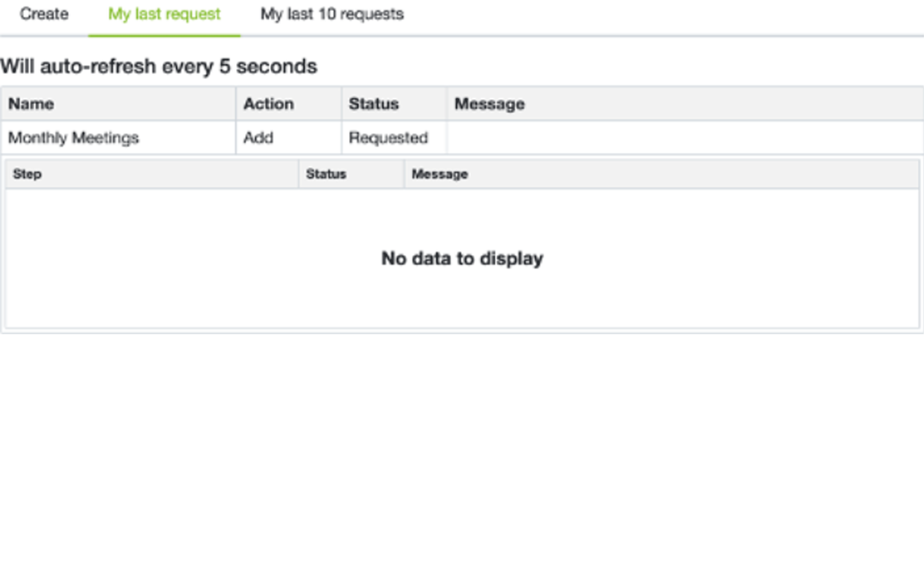Select the My last request tab
Viewport: 924px width, 576px height.
coord(164,15)
